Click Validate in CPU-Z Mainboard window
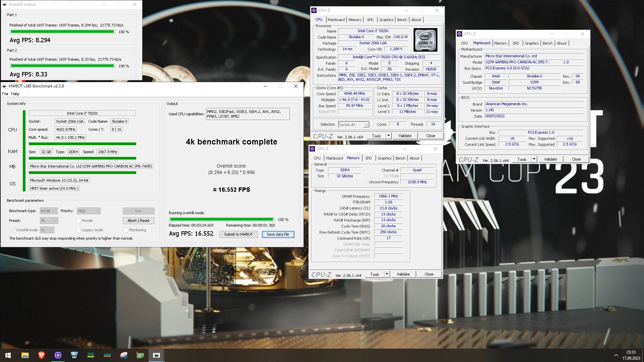This screenshot has height=362, width=644. point(550,159)
